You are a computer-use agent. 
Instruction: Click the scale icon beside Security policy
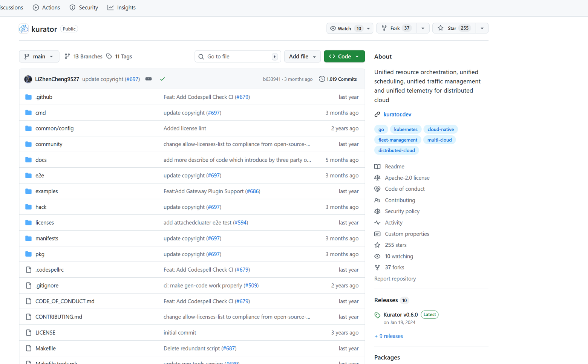click(377, 211)
